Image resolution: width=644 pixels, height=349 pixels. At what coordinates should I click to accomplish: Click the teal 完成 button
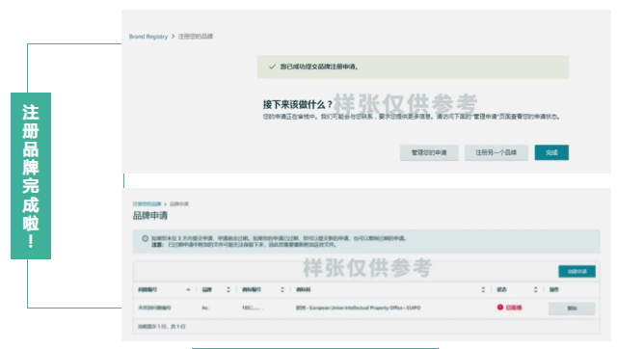551,152
